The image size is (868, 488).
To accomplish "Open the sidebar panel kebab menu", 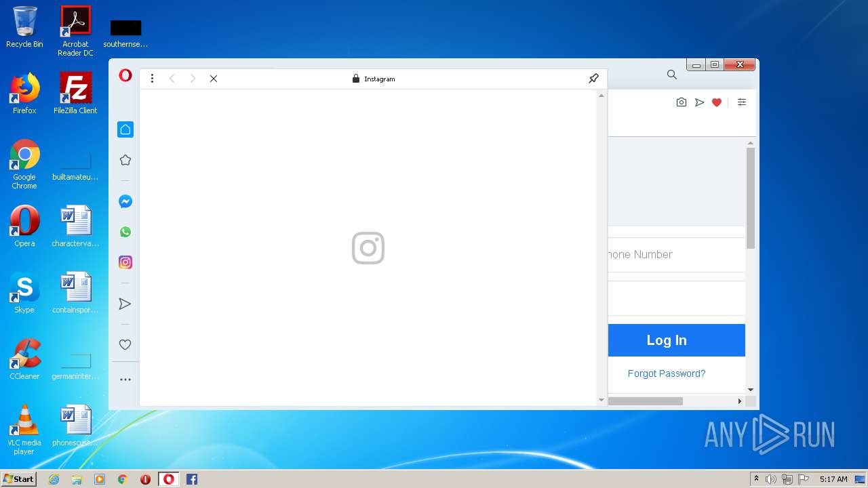I will (152, 79).
